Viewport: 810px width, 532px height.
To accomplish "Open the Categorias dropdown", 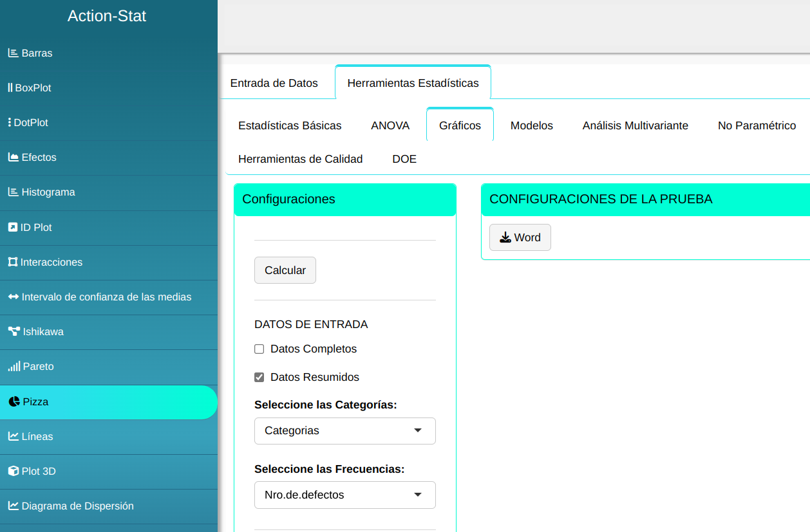I will pyautogui.click(x=344, y=431).
